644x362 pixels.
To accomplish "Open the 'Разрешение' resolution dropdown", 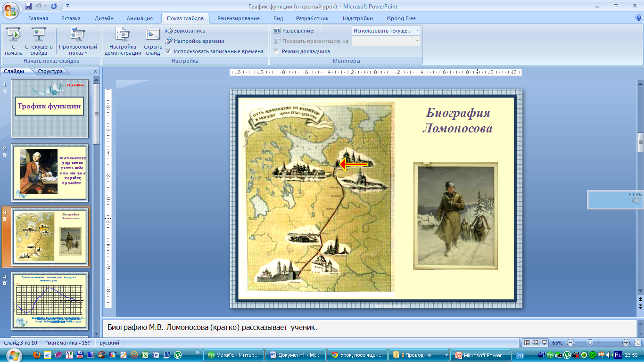I will pyautogui.click(x=417, y=31).
